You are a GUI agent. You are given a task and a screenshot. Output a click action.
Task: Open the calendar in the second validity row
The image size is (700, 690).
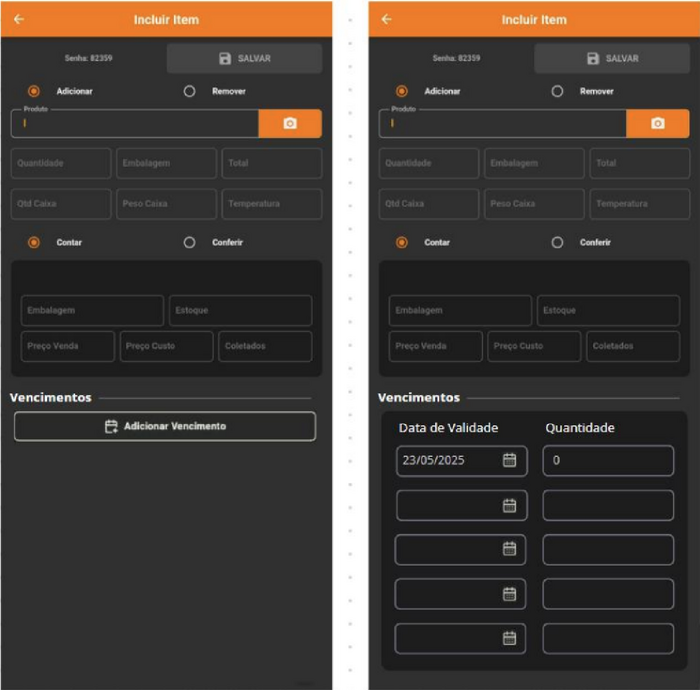coord(509,505)
